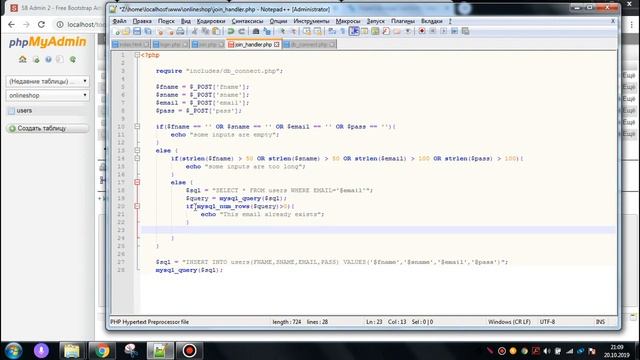Open the Опции menu
The image size is (640, 360).
pos(278,21)
